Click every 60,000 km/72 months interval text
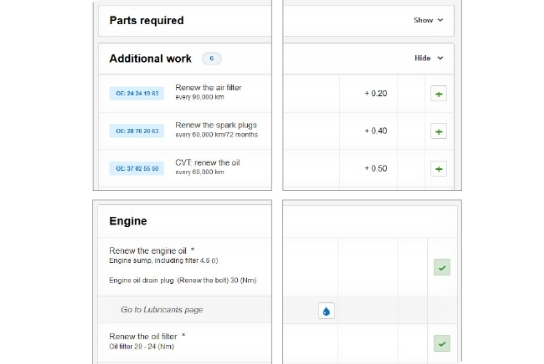Viewport: 544px width, 364px height. (216, 135)
